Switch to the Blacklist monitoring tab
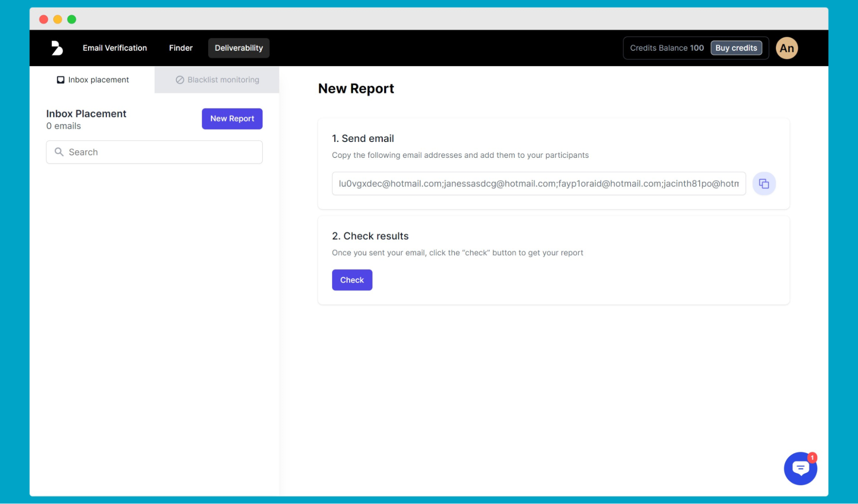The width and height of the screenshot is (858, 504). pos(216,79)
